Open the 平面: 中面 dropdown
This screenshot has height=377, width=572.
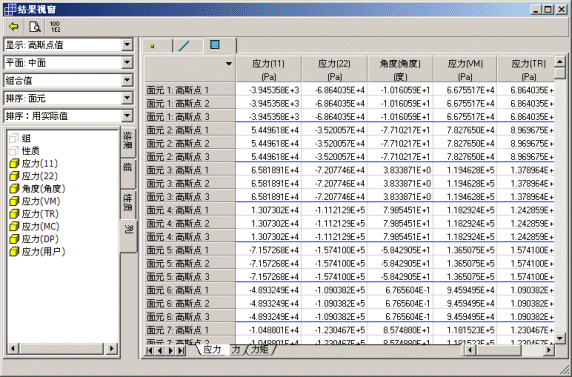[x=127, y=63]
